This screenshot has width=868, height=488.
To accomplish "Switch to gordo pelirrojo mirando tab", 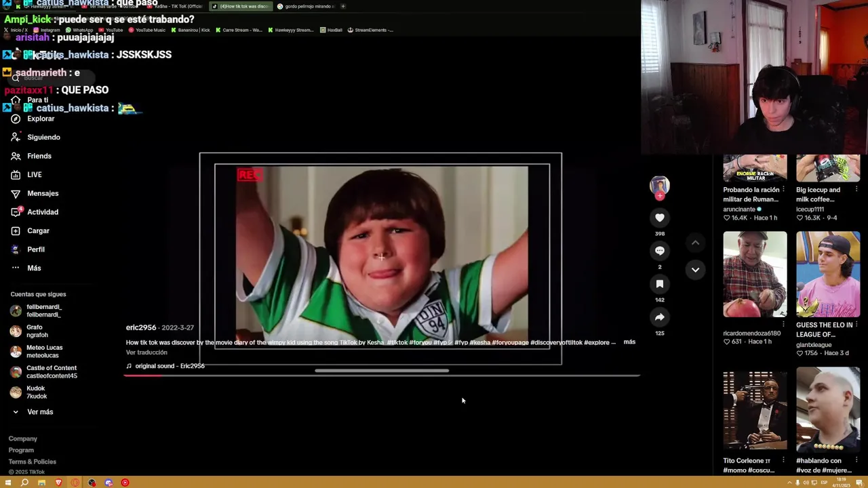I will [x=305, y=6].
